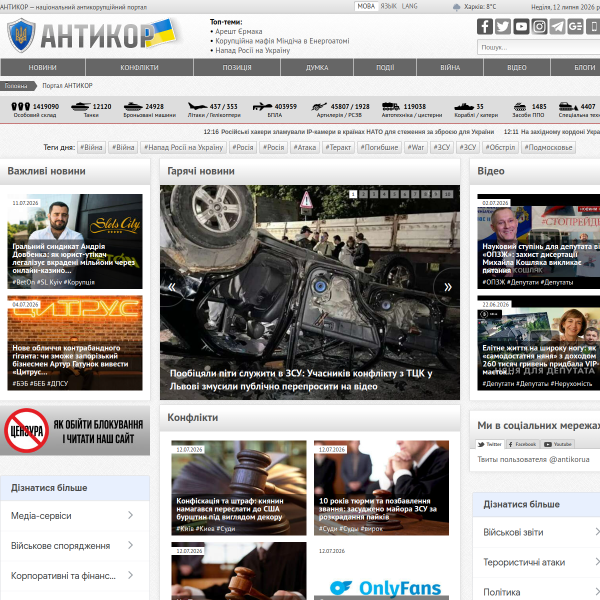Click the personnel losses icon 1419090
This screenshot has height=600, width=600.
21,106
